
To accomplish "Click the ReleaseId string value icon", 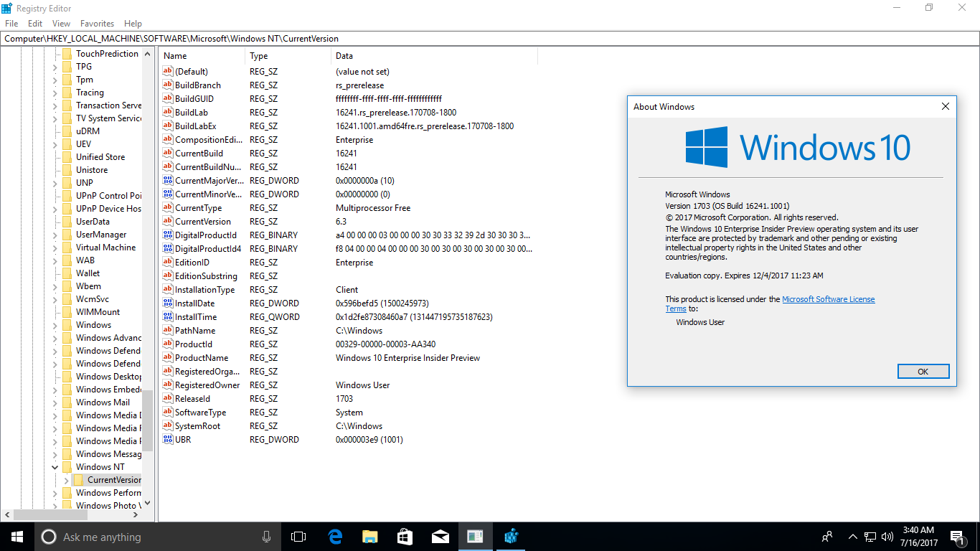I will [168, 399].
